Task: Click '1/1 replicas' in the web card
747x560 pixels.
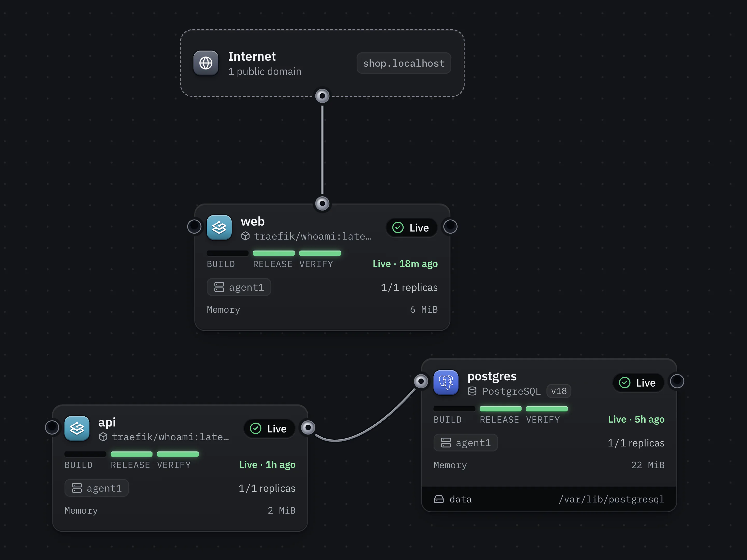Action: tap(409, 287)
